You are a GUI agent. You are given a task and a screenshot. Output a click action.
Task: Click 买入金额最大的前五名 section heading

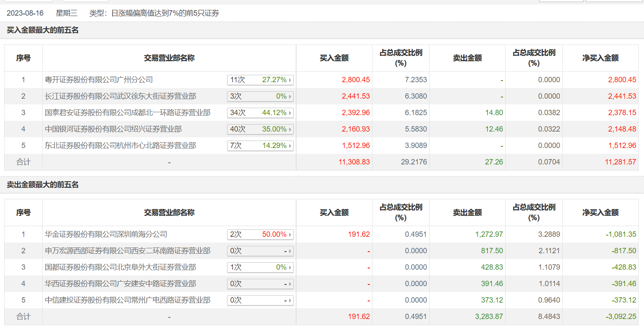43,30
